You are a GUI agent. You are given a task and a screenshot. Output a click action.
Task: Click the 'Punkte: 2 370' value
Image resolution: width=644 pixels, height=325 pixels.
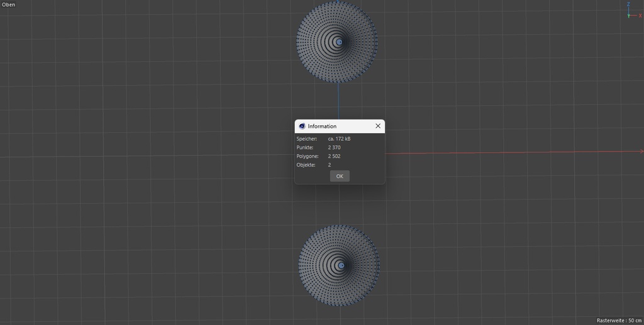click(335, 147)
